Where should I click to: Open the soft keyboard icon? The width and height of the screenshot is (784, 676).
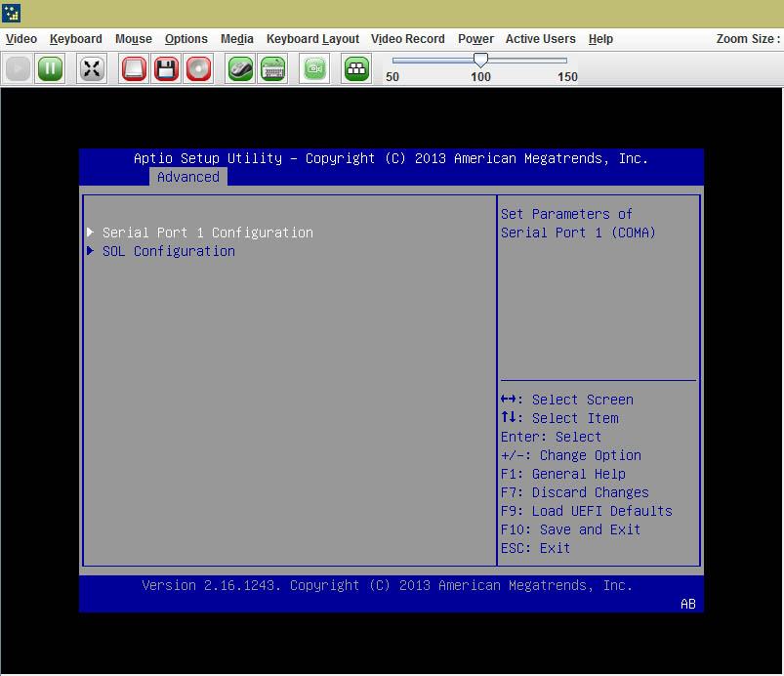[273, 68]
